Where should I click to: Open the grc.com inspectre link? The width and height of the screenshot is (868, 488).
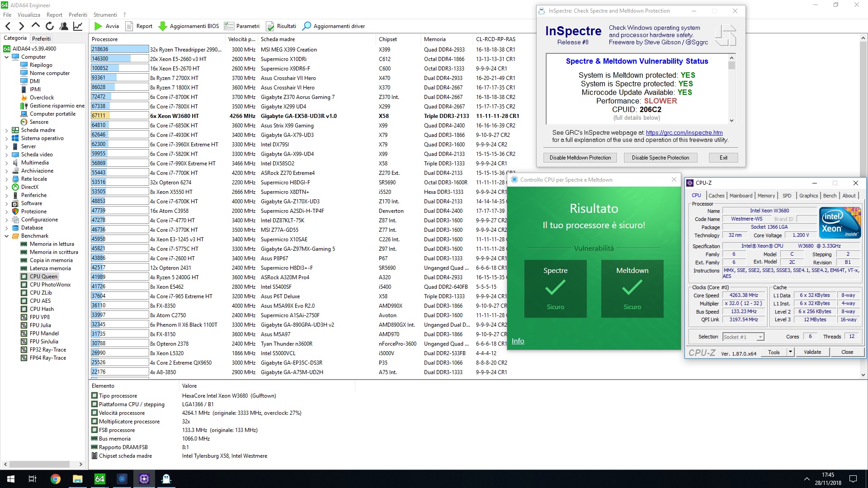684,132
